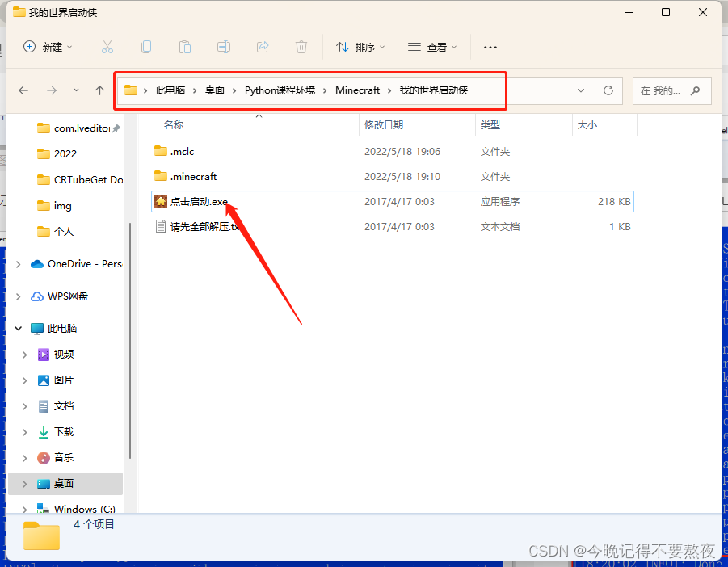Viewport: 728px width, 567px height.
Task: Click the Rename toolbar icon
Action: point(224,48)
